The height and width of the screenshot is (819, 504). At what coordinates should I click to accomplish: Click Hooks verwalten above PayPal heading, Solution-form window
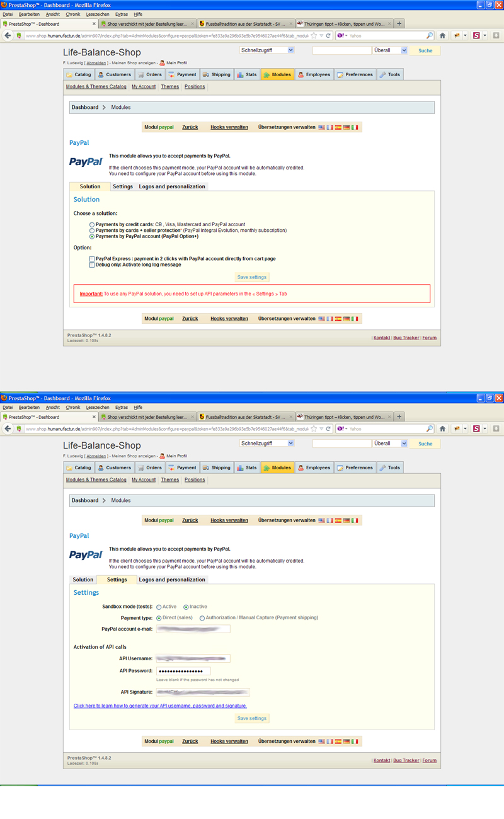tap(229, 127)
